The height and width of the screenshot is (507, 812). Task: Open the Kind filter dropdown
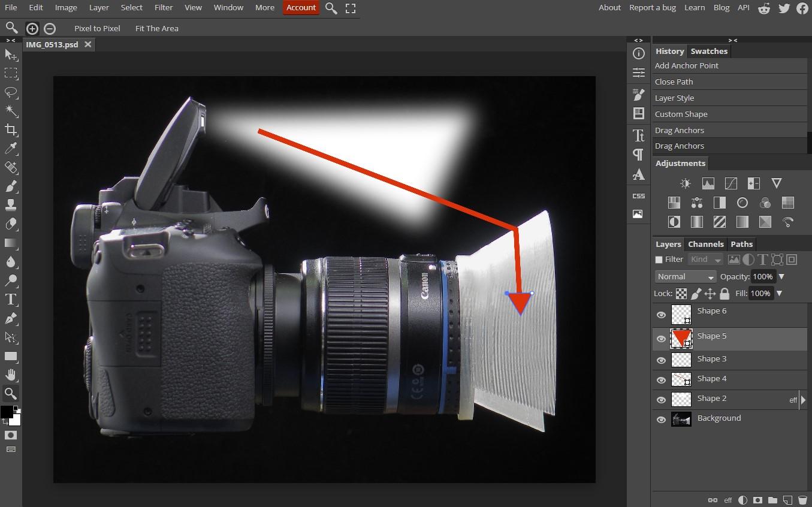[705, 259]
